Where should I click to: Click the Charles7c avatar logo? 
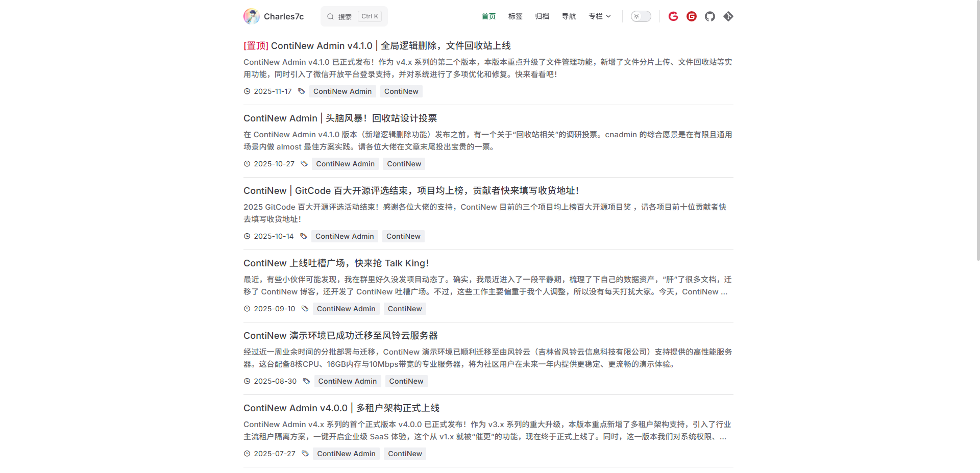tap(252, 16)
